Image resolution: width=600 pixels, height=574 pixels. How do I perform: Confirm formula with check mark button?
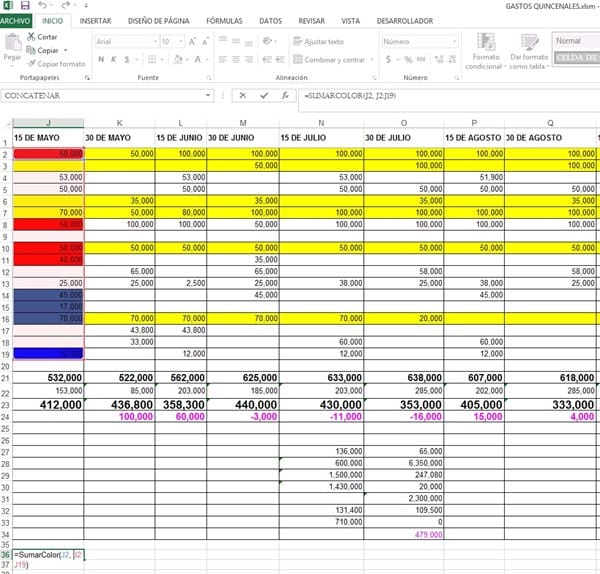point(264,95)
